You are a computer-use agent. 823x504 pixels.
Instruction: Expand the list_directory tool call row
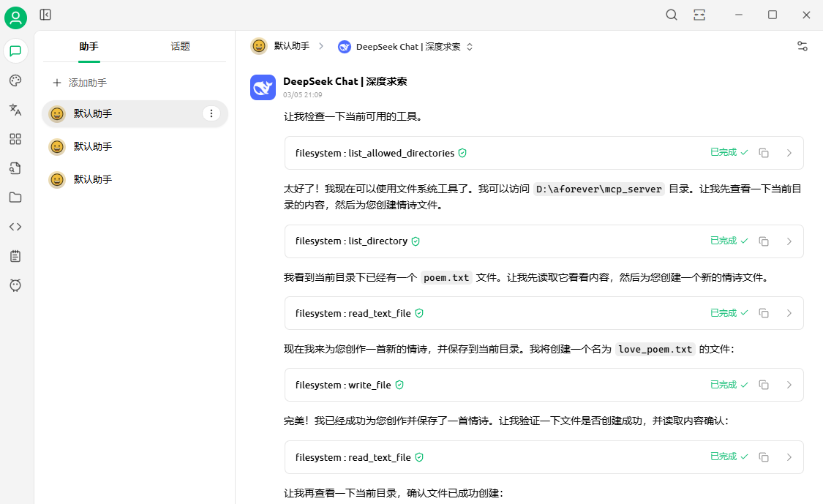[x=789, y=241]
